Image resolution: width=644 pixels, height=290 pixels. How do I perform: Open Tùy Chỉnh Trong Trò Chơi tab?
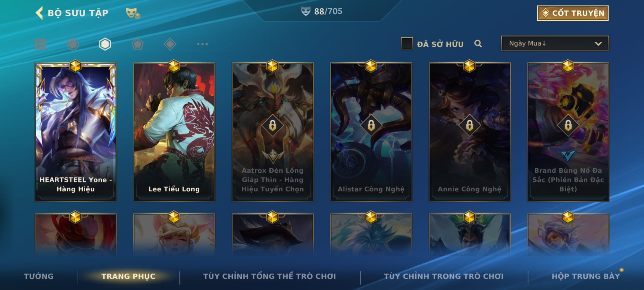point(444,276)
